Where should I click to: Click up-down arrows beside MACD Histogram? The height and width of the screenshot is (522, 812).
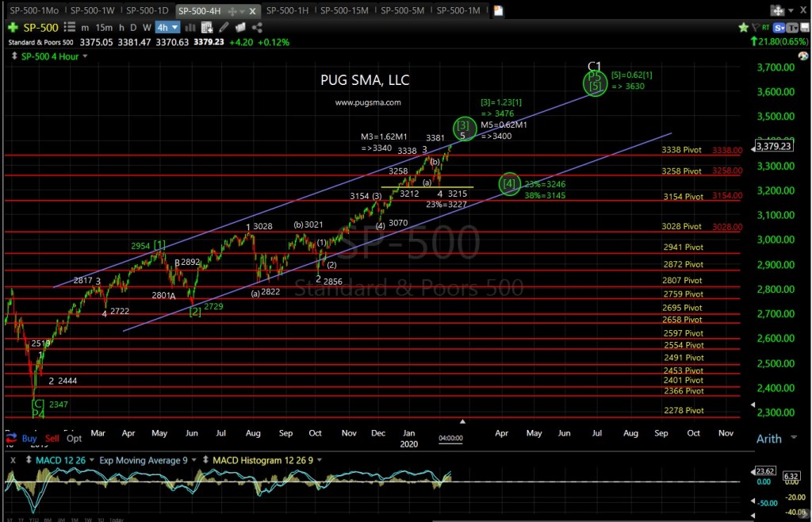[205, 460]
